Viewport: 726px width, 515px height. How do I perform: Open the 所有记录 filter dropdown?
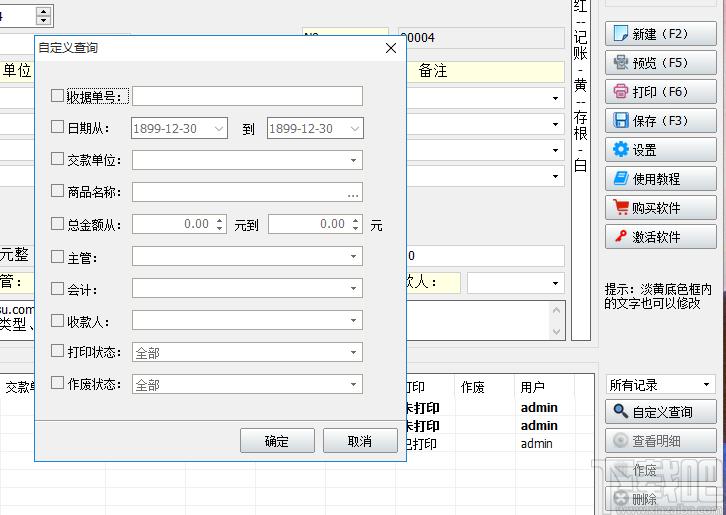coord(706,384)
